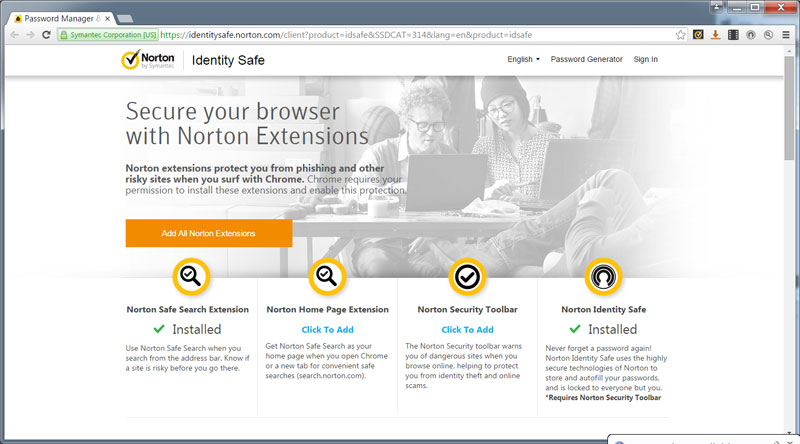Select the Password Manager tab
This screenshot has width=800, height=444.
60,18
